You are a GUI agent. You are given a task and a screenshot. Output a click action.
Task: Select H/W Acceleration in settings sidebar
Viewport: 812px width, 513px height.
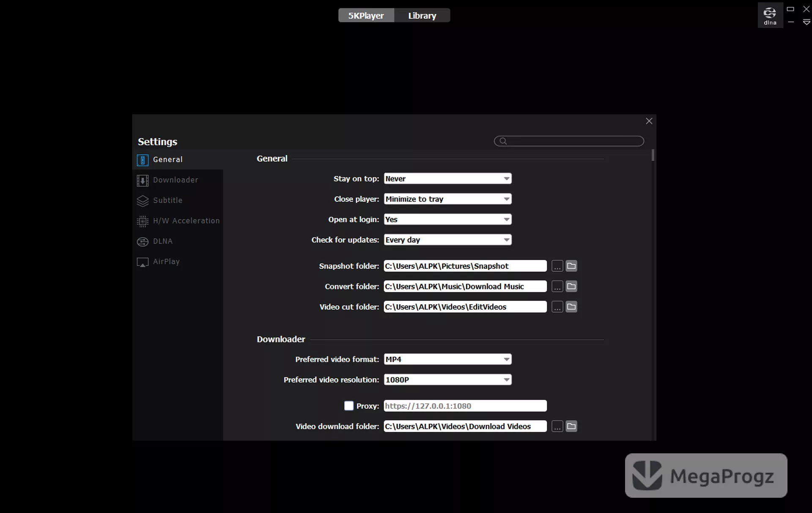click(178, 221)
